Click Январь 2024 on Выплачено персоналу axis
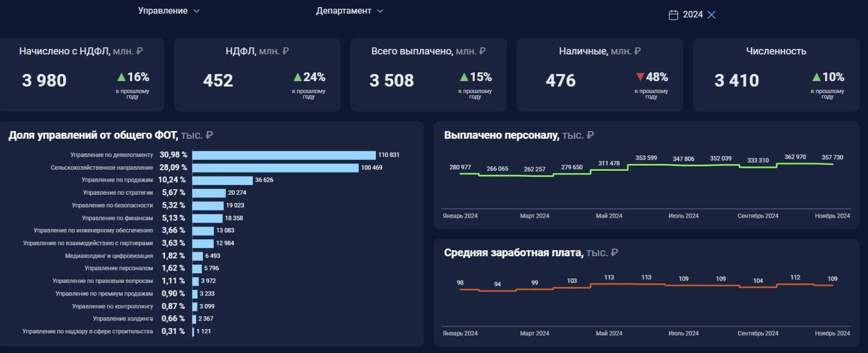Viewport: 868px width, 353px height. tap(460, 216)
